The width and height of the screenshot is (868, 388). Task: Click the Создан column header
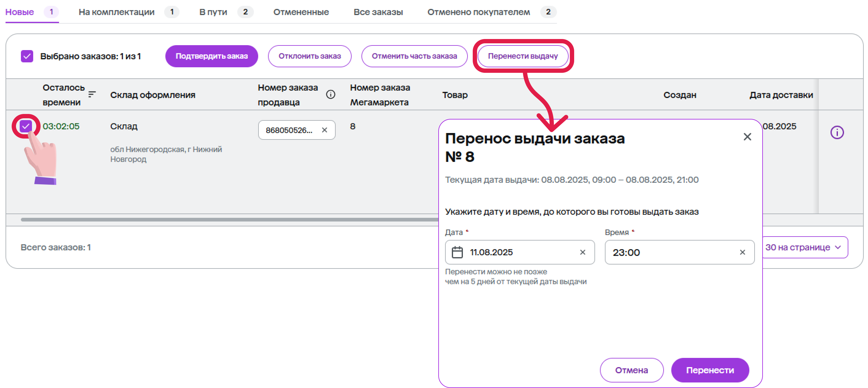click(679, 95)
